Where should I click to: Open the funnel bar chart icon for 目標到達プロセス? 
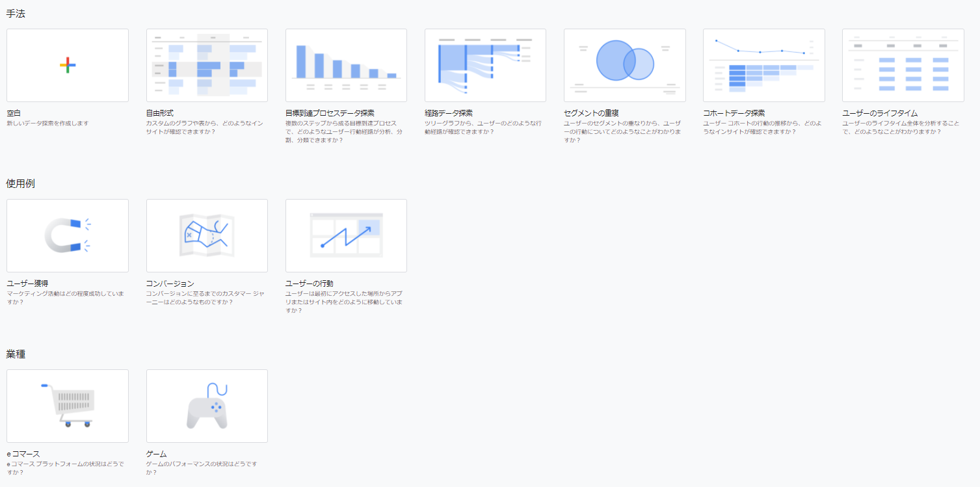(x=346, y=65)
